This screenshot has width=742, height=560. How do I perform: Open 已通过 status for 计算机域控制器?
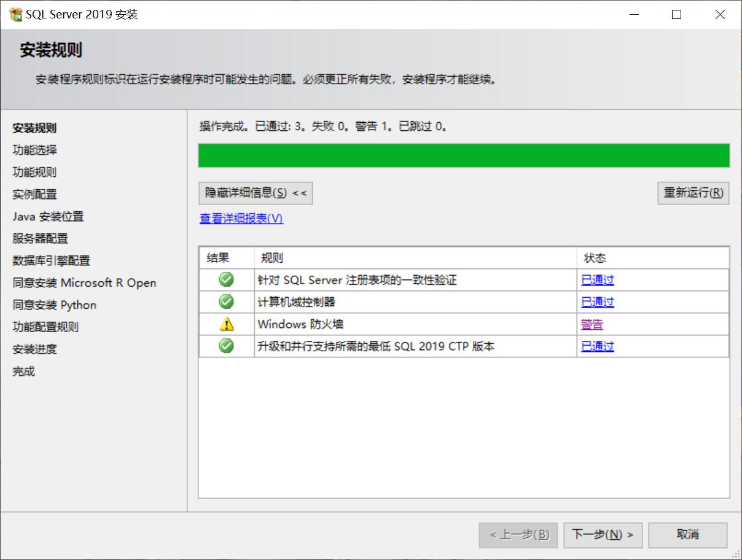[598, 302]
